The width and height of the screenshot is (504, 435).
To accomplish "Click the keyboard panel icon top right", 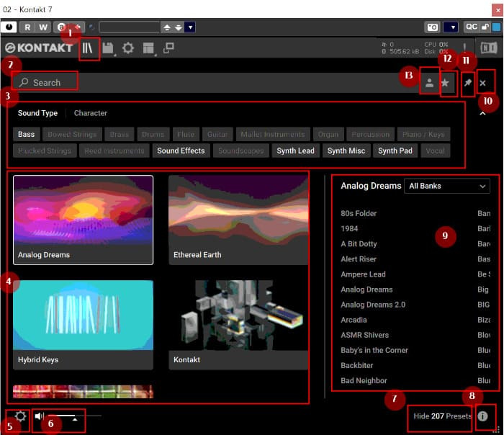I will [x=489, y=48].
